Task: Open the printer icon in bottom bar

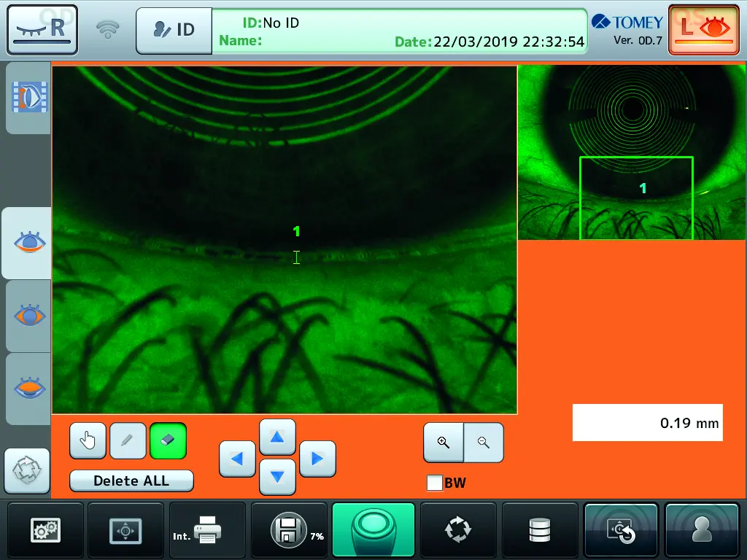Action: pos(207,531)
